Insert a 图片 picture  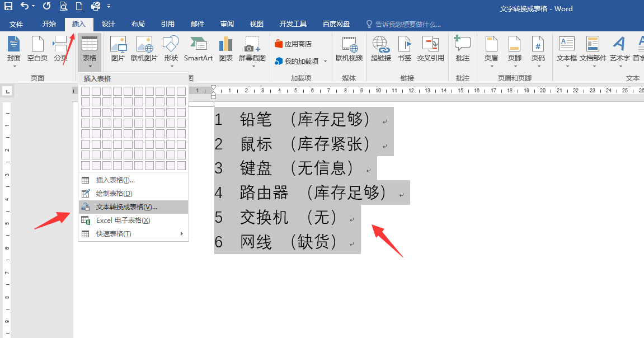pyautogui.click(x=118, y=49)
